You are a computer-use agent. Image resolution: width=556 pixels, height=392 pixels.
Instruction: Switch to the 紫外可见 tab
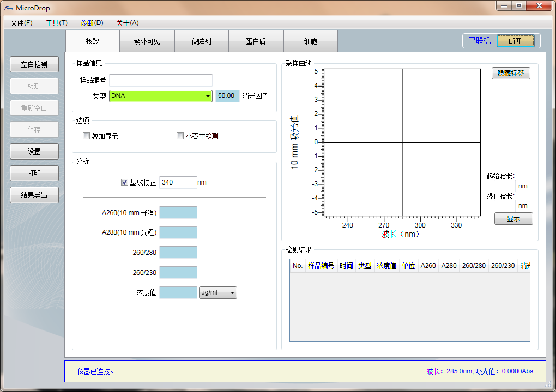click(x=147, y=41)
